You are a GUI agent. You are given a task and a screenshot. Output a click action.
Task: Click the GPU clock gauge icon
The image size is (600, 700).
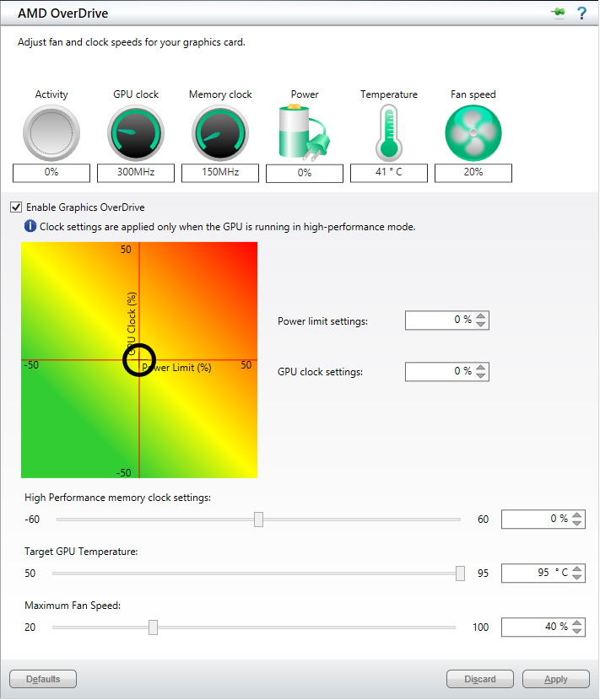point(136,133)
